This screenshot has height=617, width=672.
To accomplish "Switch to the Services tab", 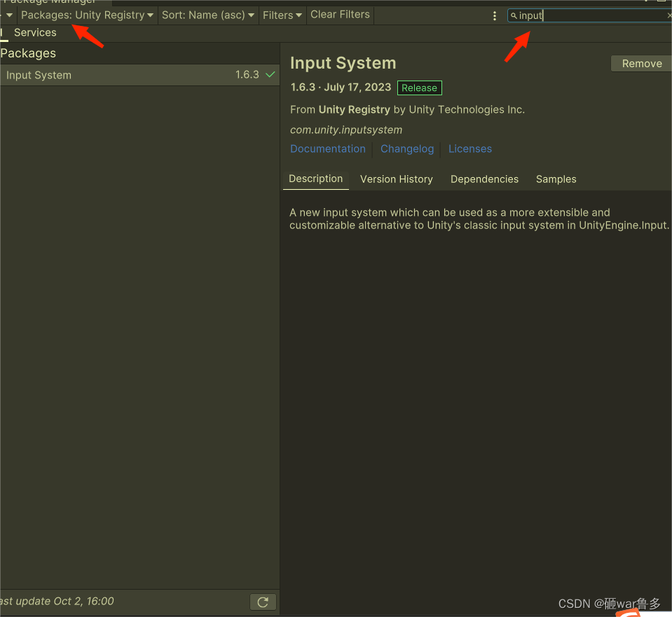I will (35, 32).
